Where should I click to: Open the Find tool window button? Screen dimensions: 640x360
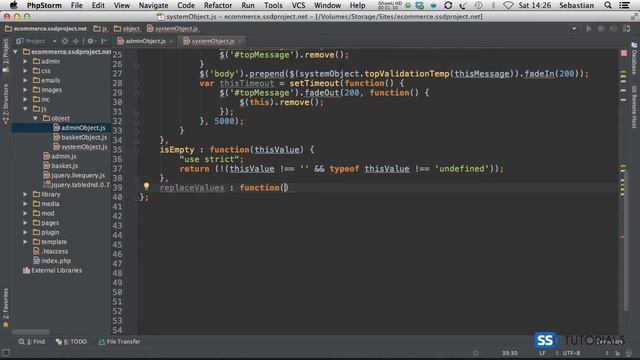(x=32, y=342)
